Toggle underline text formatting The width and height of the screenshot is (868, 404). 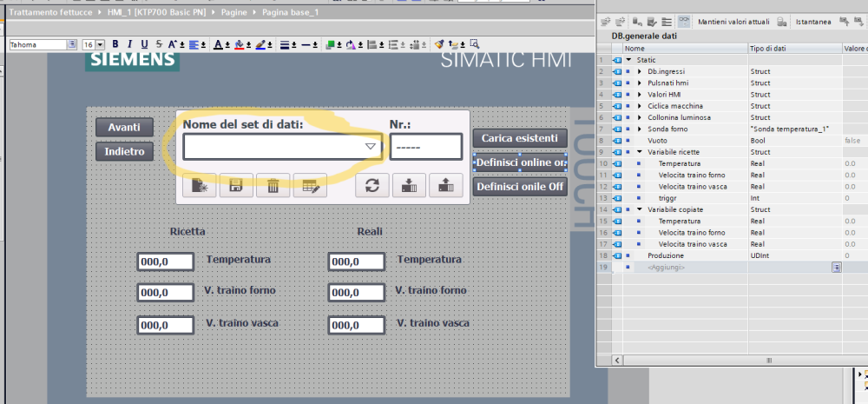click(144, 44)
